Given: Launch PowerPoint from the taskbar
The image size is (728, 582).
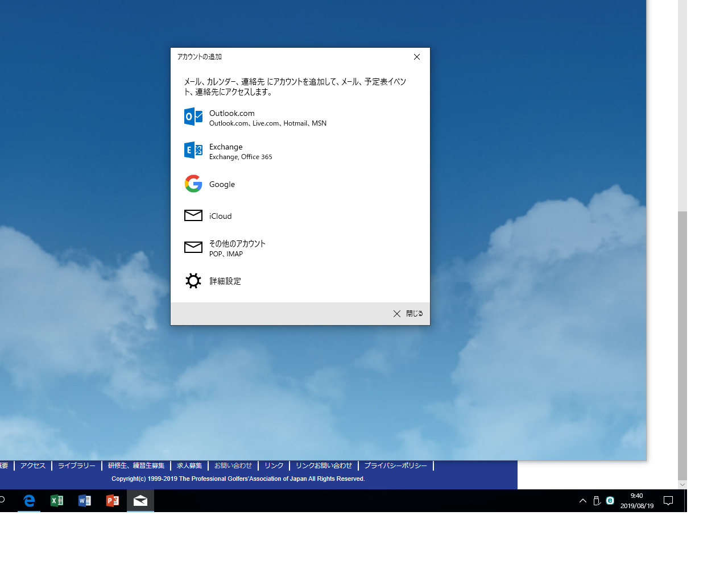Looking at the screenshot, I should click(113, 501).
